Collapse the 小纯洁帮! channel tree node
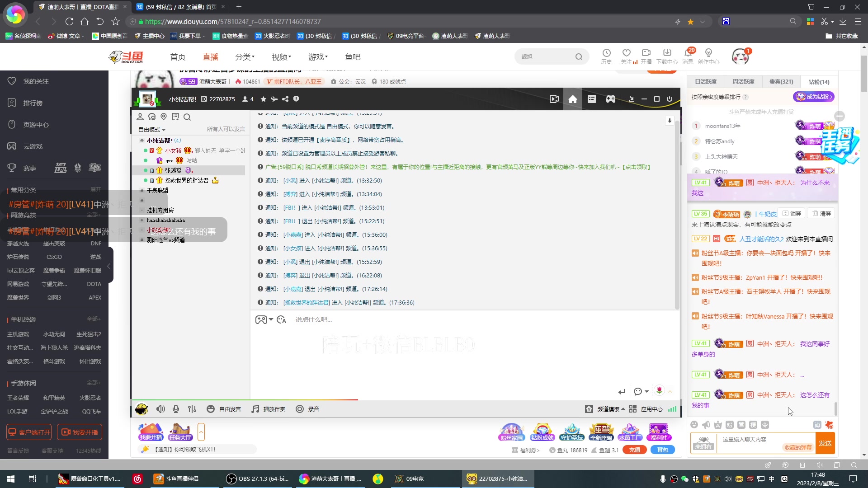The height and width of the screenshot is (488, 868). [x=142, y=141]
